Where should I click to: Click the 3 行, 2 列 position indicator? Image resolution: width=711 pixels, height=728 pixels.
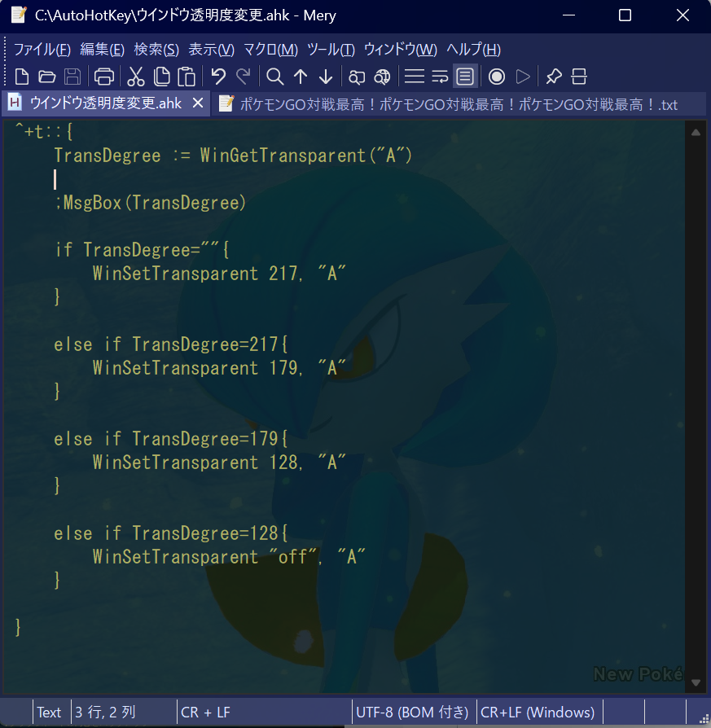pos(105,713)
